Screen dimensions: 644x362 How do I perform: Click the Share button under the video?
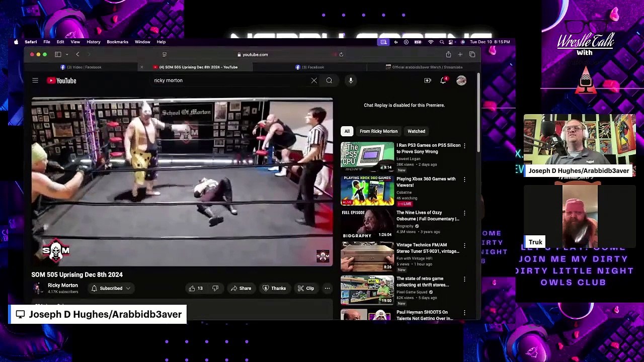click(x=241, y=288)
